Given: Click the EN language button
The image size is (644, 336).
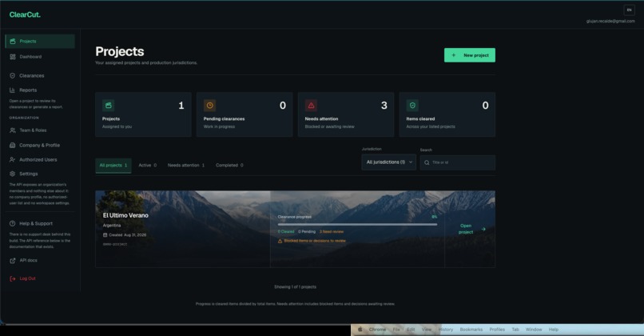Looking at the screenshot, I should point(629,10).
